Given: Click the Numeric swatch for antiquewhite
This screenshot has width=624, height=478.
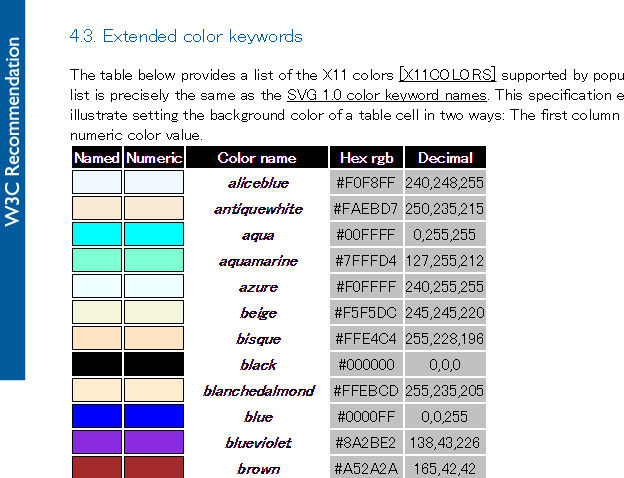Looking at the screenshot, I should pos(154,208).
